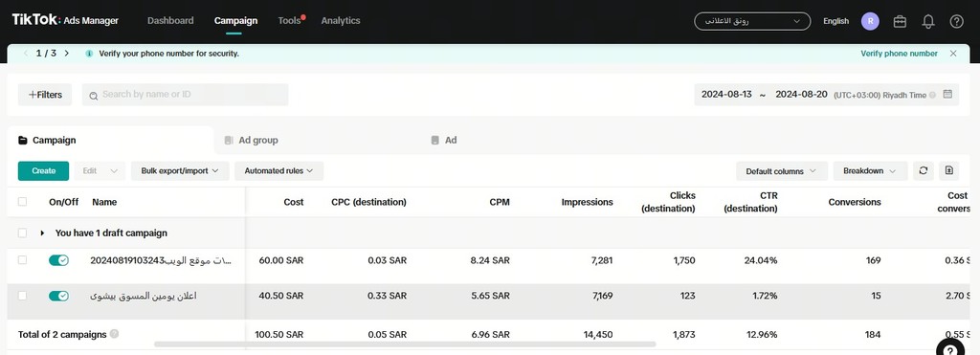Expand the draft campaign row

pyautogui.click(x=42, y=233)
